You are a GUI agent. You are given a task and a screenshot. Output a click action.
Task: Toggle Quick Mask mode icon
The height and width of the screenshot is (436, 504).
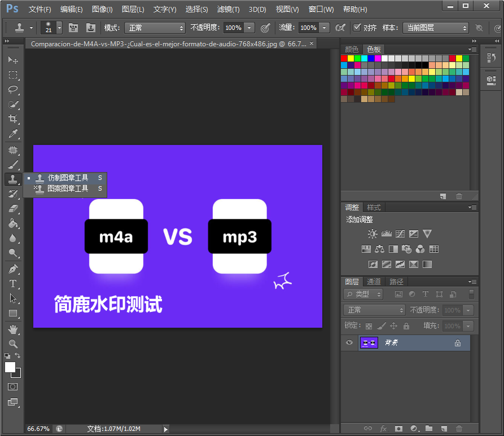[13, 387]
